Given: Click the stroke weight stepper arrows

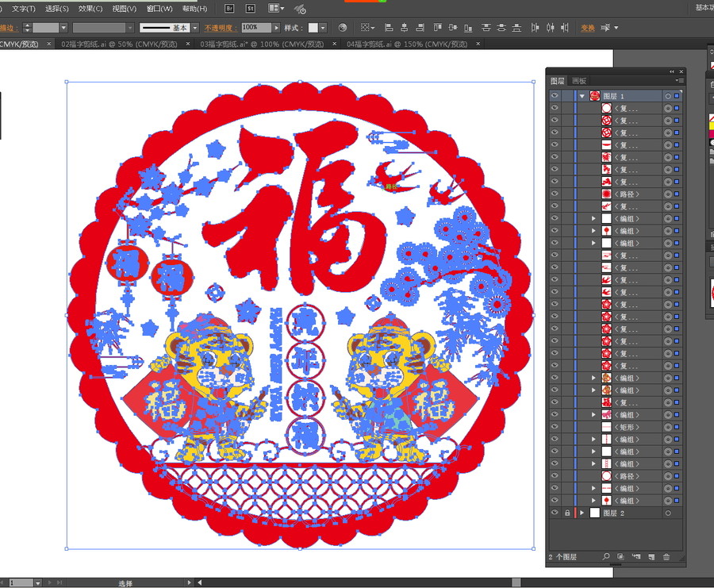Looking at the screenshot, I should pos(27,28).
